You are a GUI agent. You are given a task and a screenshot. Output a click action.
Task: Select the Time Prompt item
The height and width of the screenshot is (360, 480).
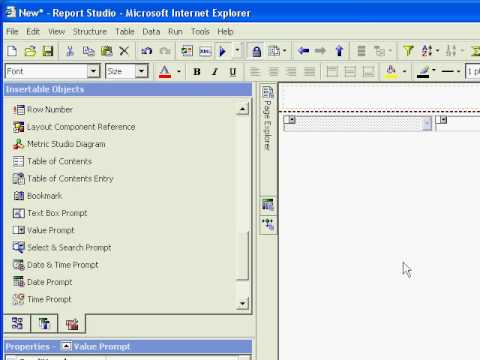[x=42, y=299]
